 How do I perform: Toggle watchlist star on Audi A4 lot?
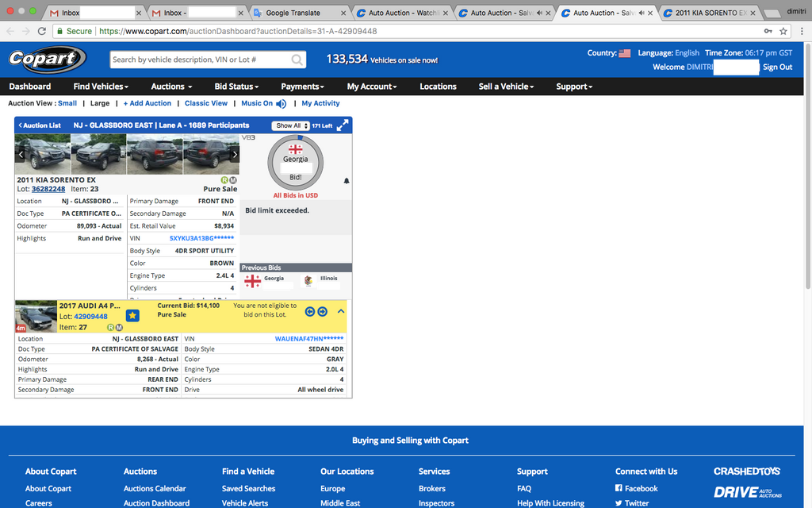click(x=132, y=315)
